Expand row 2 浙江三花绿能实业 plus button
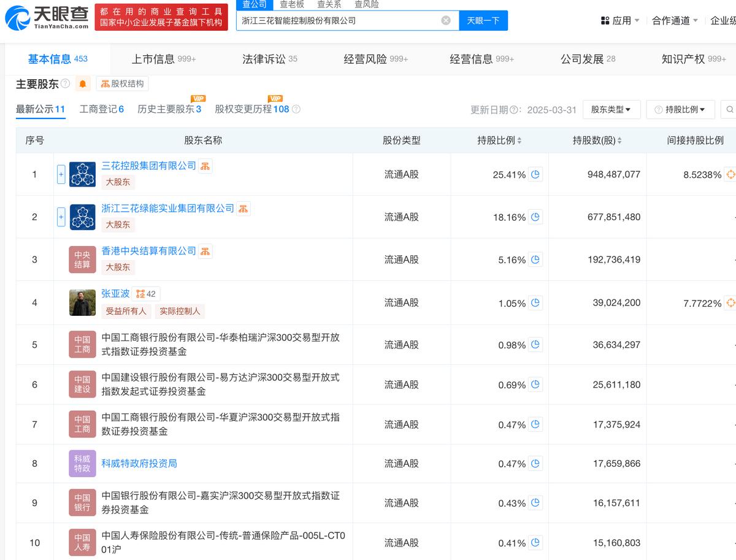 [61, 217]
